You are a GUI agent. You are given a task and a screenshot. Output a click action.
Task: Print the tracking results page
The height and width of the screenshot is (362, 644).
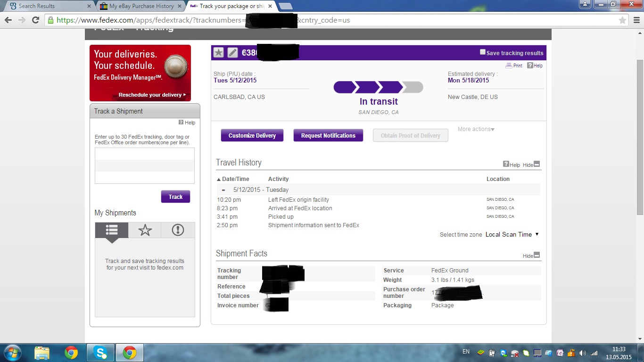tap(514, 66)
